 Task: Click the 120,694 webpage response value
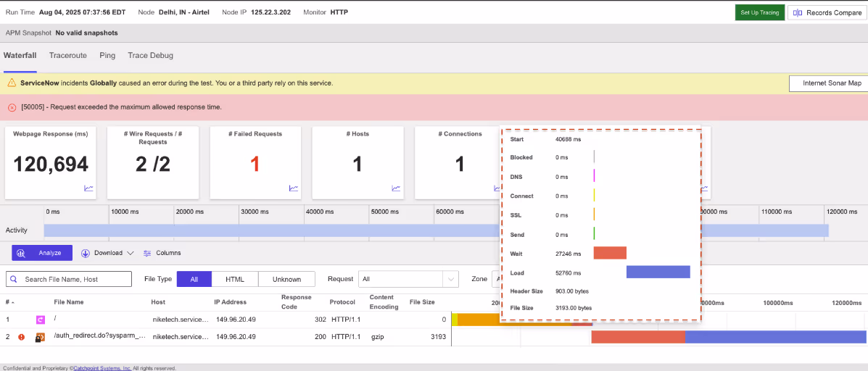pos(50,164)
